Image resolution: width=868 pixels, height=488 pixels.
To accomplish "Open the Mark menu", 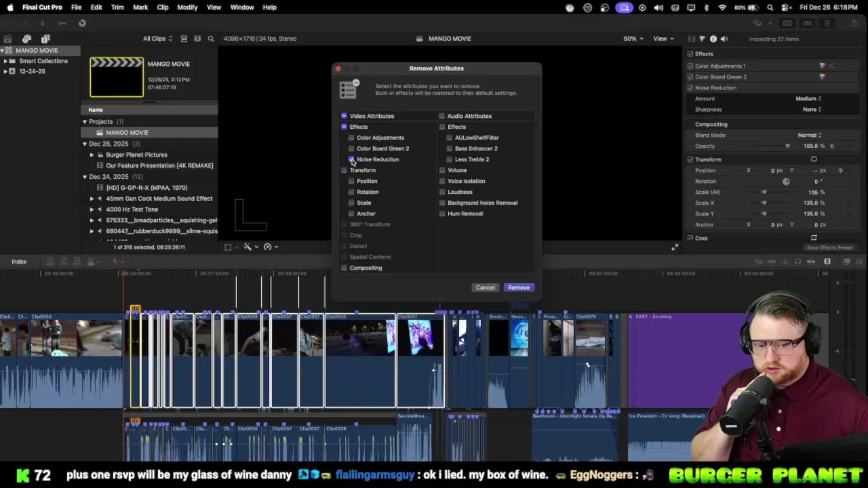I will (x=140, y=7).
